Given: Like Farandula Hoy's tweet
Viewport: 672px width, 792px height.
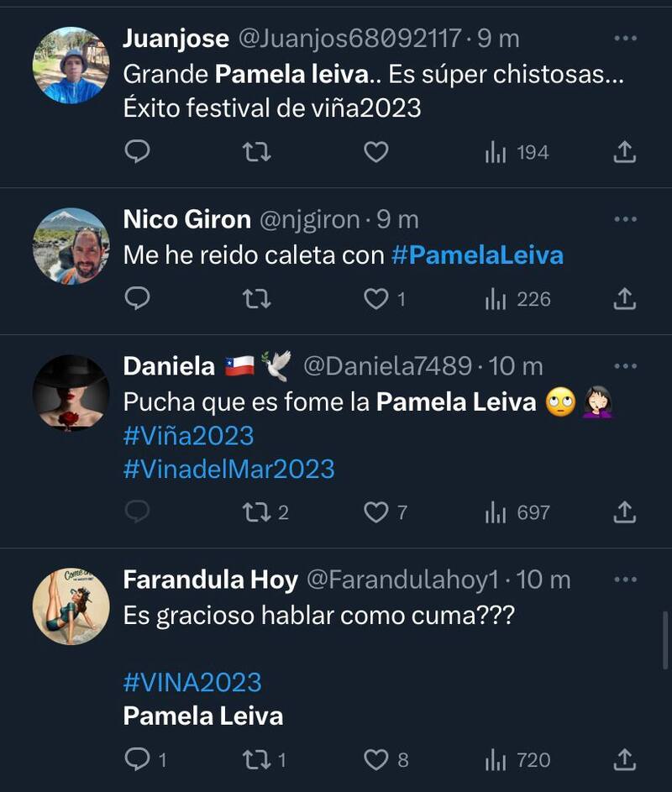Looking at the screenshot, I should 375,760.
